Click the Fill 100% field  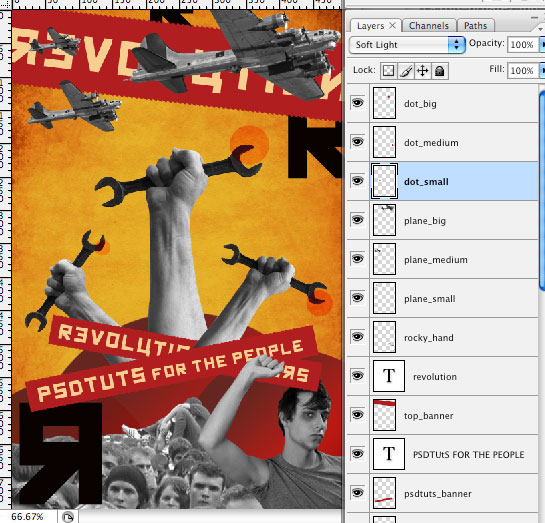(522, 71)
